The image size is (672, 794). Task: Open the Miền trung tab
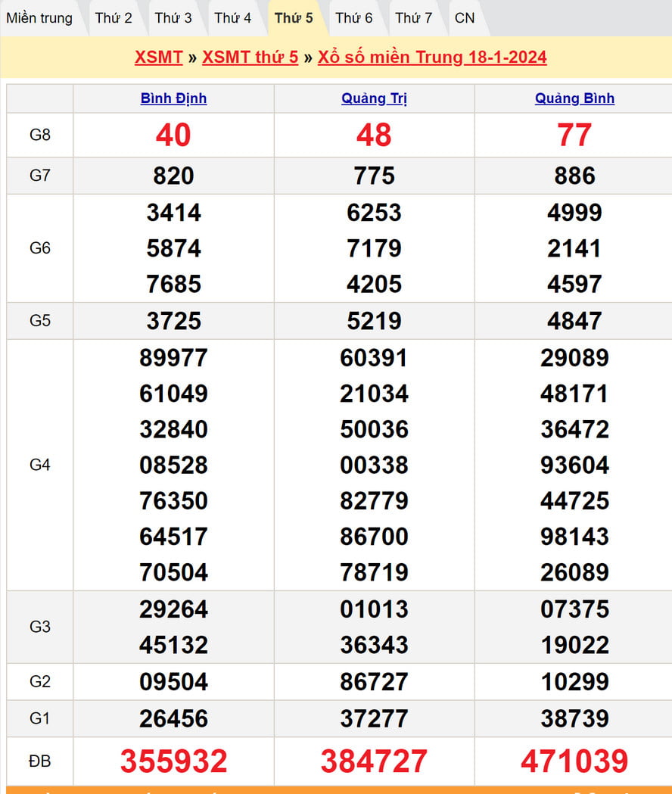40,18
